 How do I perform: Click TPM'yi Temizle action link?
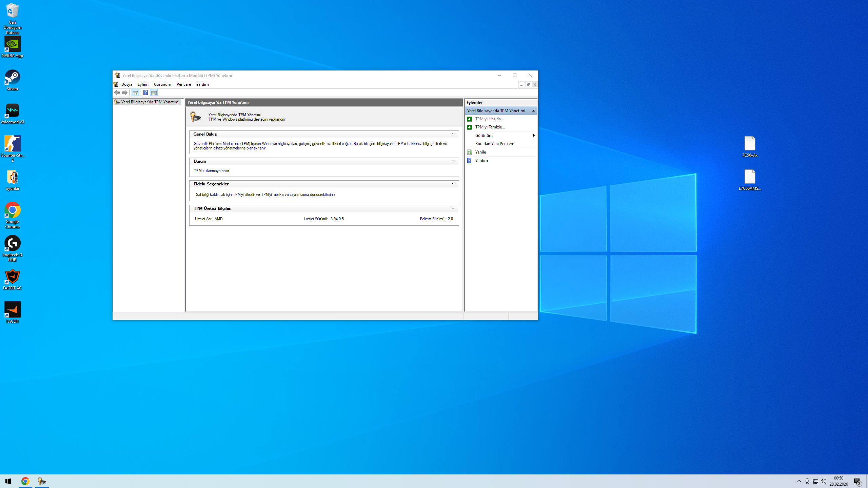(490, 127)
